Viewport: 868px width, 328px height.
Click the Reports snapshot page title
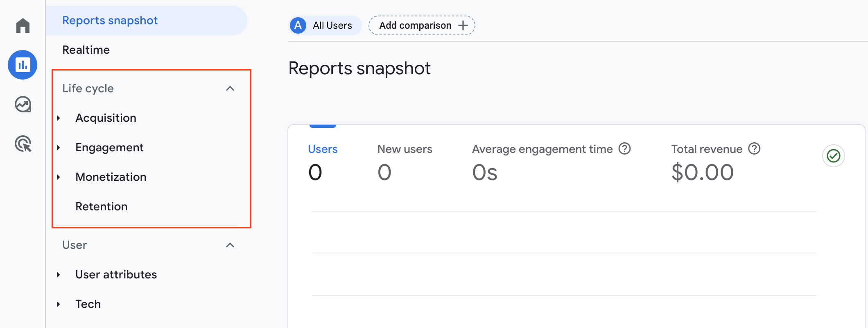point(359,68)
